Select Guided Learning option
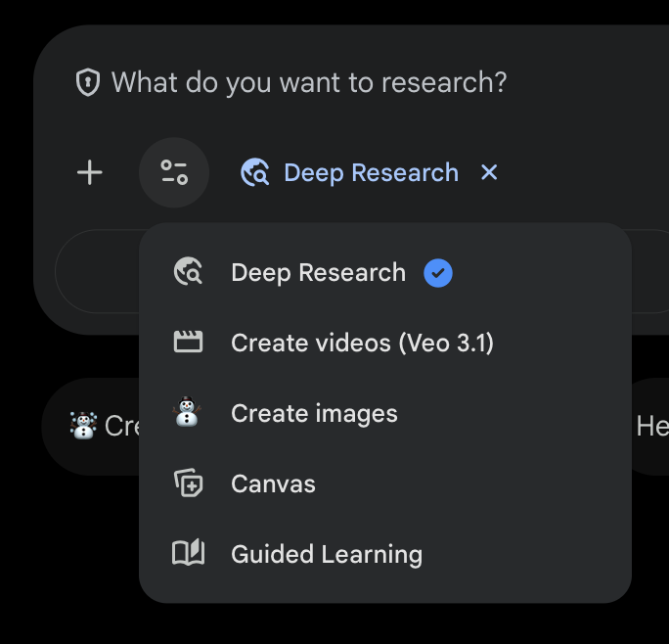 (x=384, y=554)
